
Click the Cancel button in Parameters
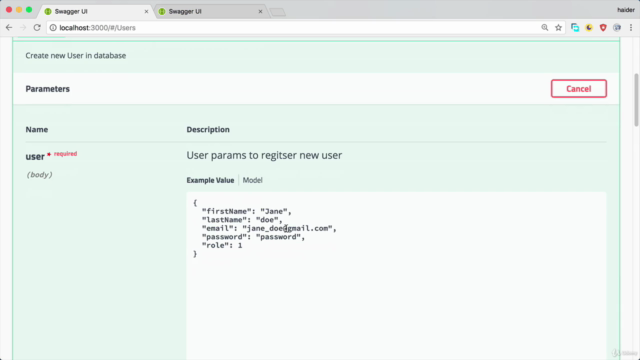coord(579,89)
